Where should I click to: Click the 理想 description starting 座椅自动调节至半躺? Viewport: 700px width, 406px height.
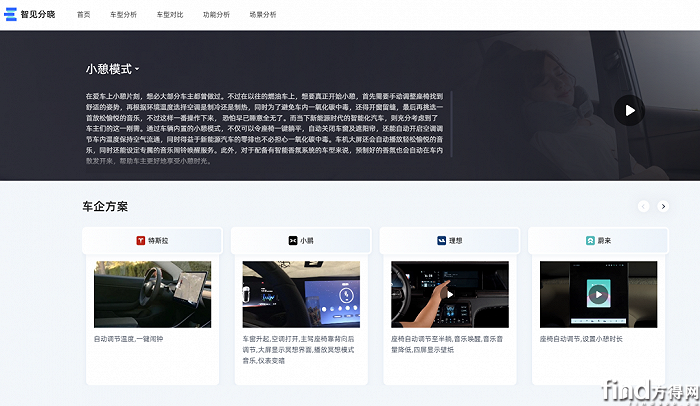tap(447, 344)
